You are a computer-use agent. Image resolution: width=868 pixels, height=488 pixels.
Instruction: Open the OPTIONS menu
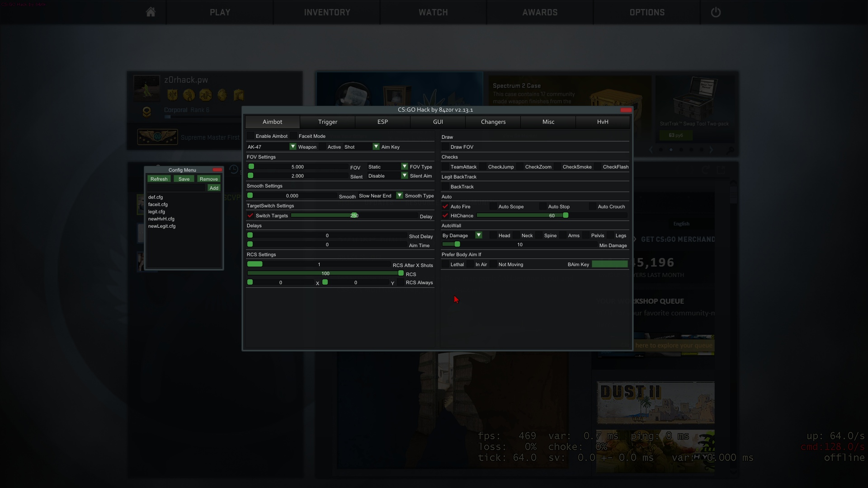point(647,12)
